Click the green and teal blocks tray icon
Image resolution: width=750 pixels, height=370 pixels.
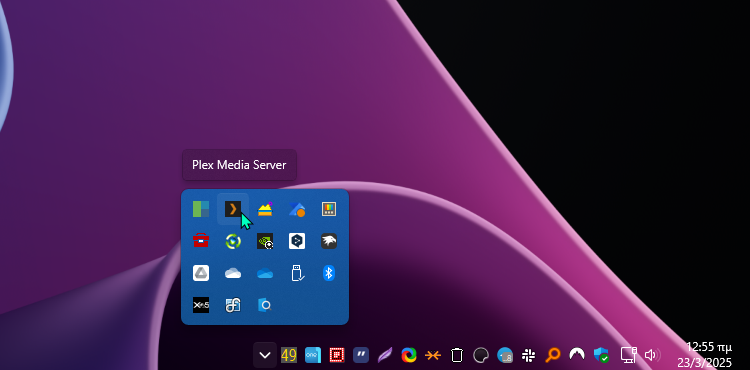201,209
